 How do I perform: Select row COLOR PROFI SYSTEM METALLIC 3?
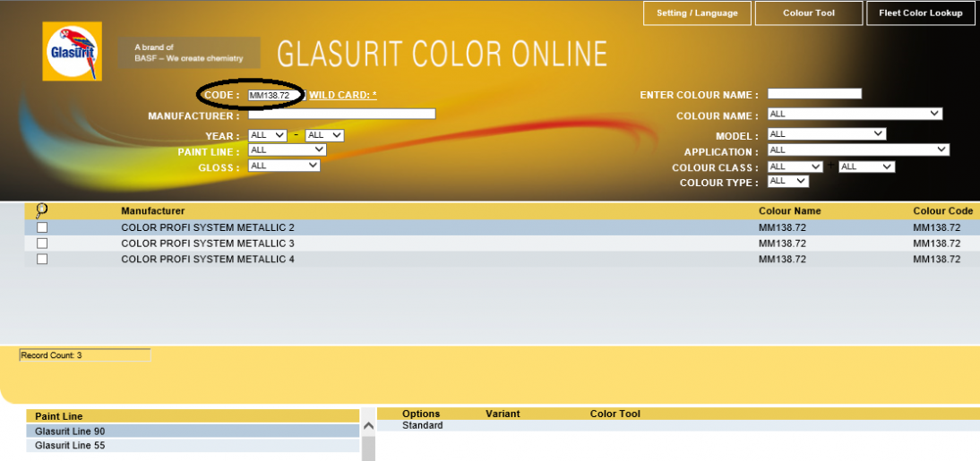click(502, 243)
